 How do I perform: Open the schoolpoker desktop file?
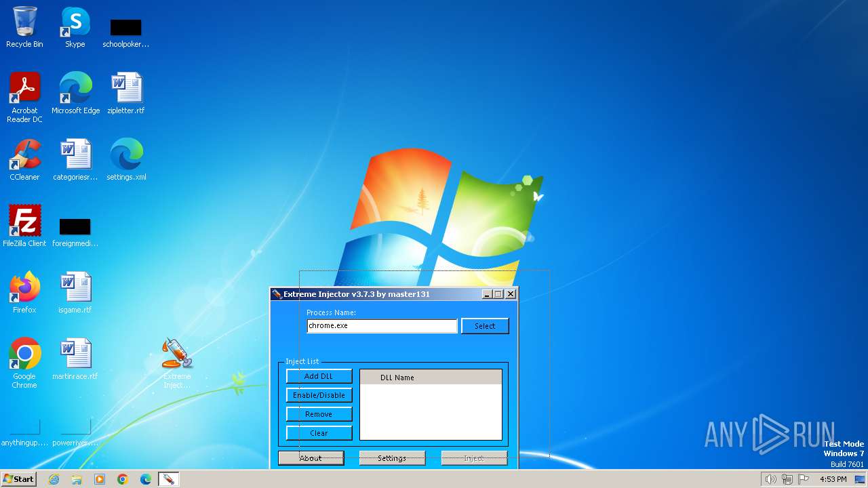click(x=126, y=33)
